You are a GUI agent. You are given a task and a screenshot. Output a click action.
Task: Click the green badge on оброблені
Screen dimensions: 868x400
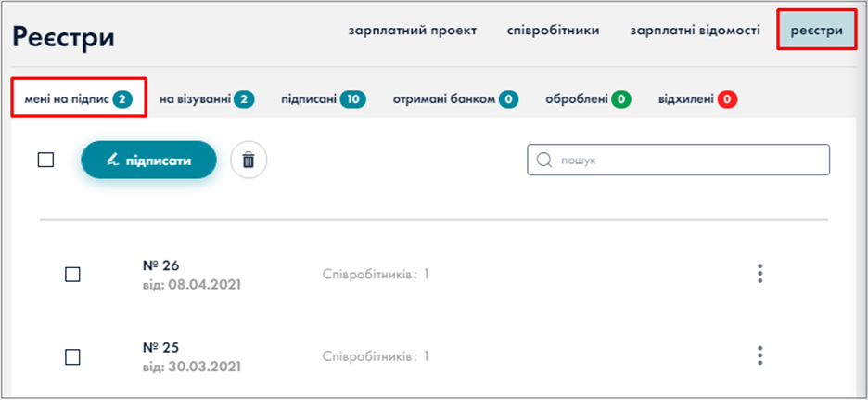click(x=620, y=98)
